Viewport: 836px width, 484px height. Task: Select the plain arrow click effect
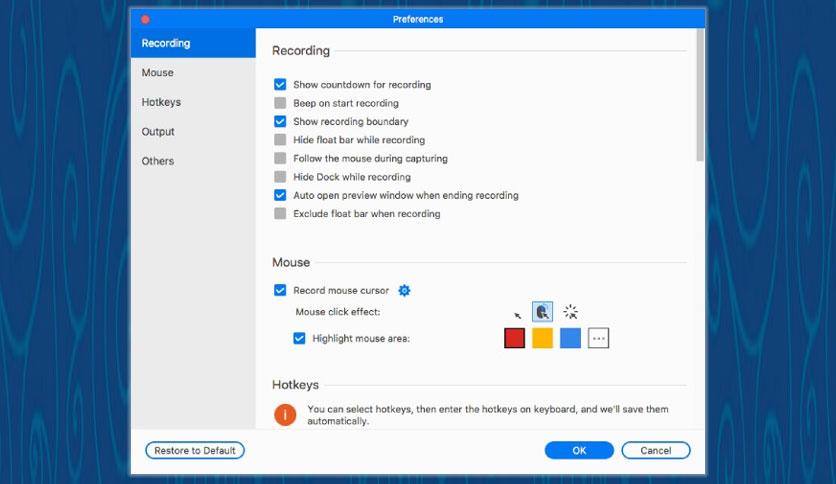517,314
